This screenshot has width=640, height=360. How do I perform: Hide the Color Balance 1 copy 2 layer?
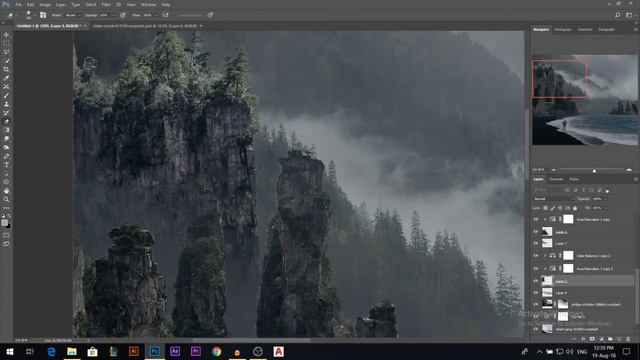[536, 256]
